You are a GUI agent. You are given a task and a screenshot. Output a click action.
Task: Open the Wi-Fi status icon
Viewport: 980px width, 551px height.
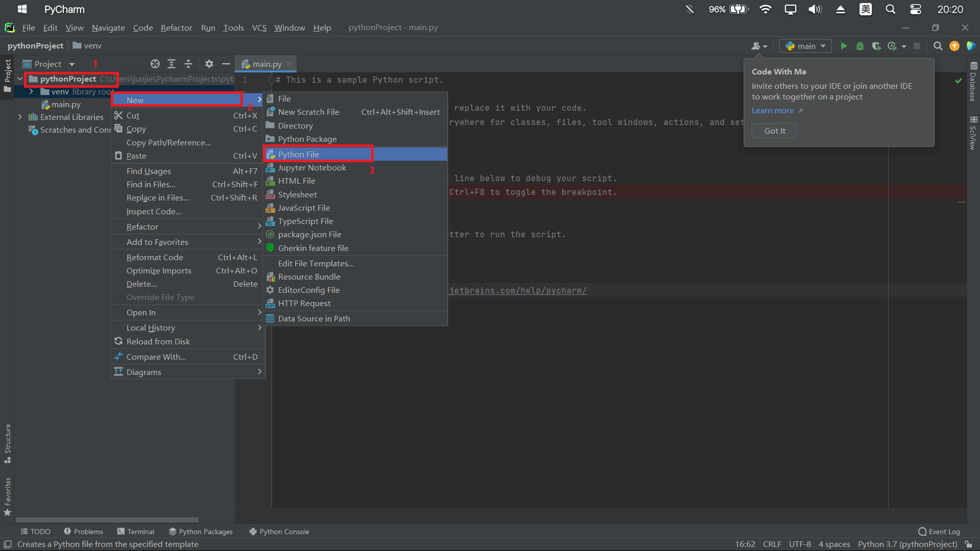pyautogui.click(x=765, y=9)
